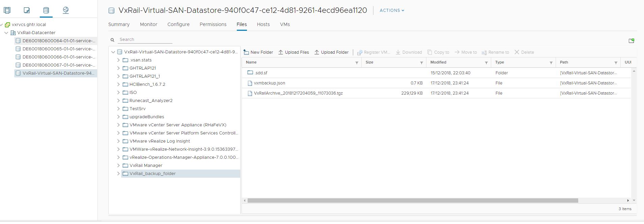Select the DE600180600067-01-01-service datastore
644x224 pixels.
tap(56, 65)
